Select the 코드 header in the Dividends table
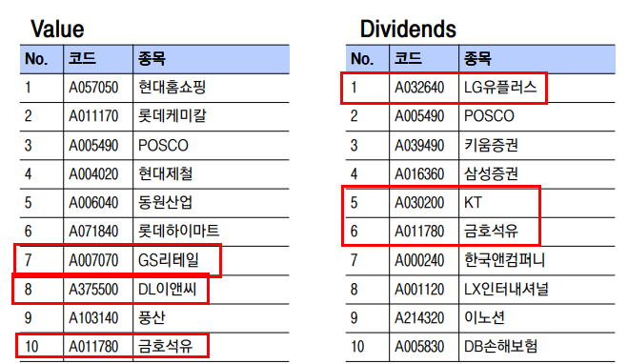 (408, 58)
